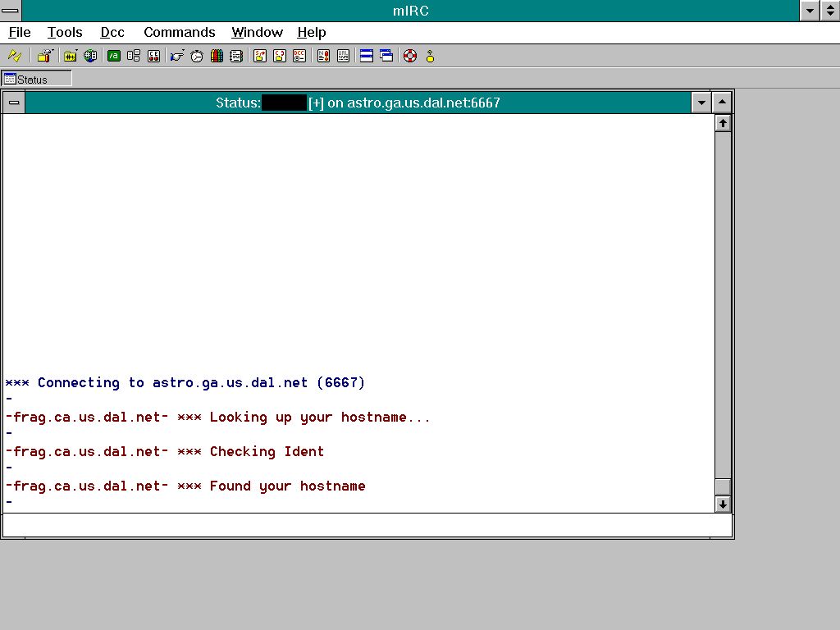Click the Status window title bar text
Screen dimensions: 840x630
pyautogui.click(x=358, y=103)
